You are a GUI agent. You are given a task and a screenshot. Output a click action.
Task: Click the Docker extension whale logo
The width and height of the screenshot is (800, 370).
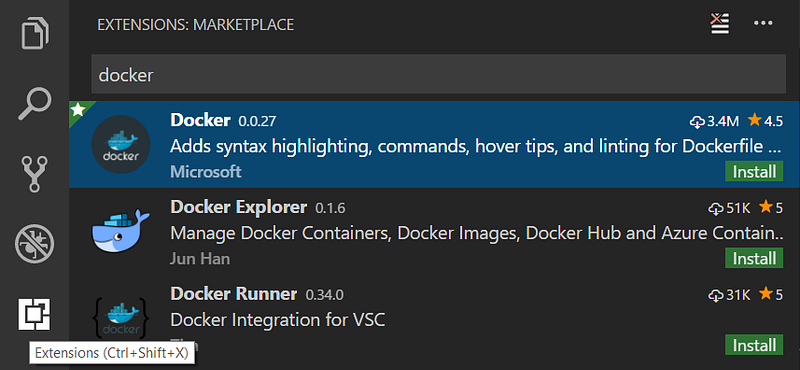121,144
